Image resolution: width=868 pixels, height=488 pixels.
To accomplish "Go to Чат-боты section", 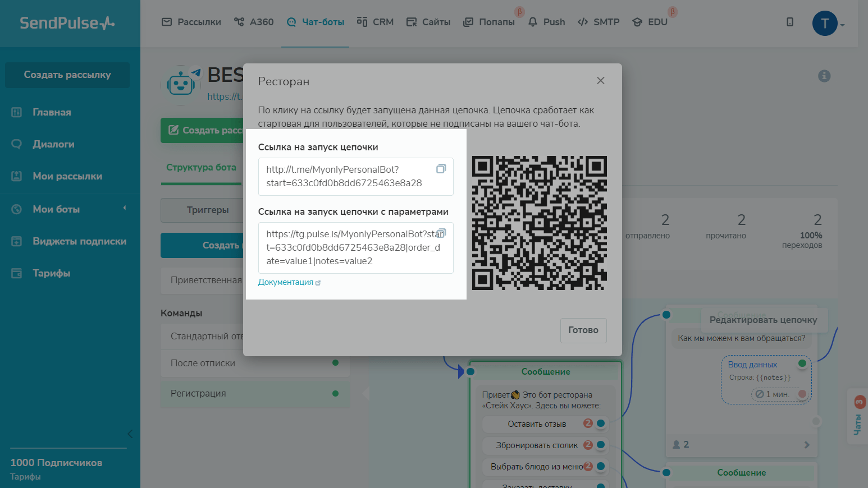I will coord(316,22).
